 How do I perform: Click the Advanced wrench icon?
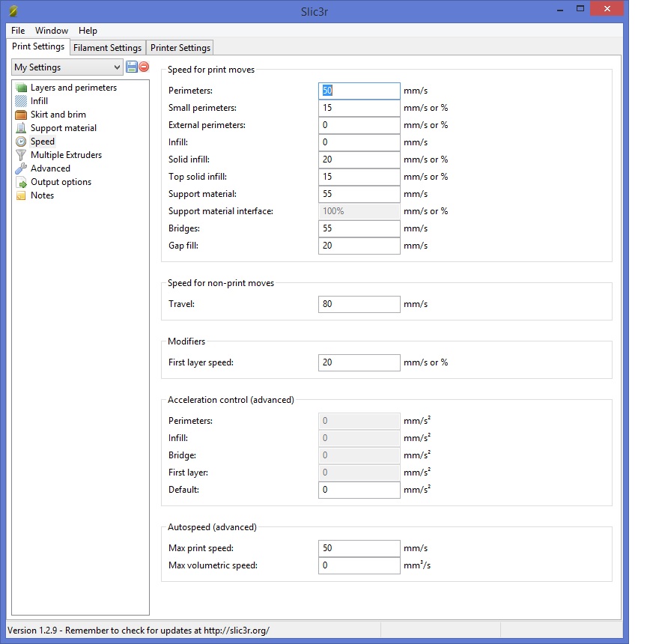click(21, 168)
